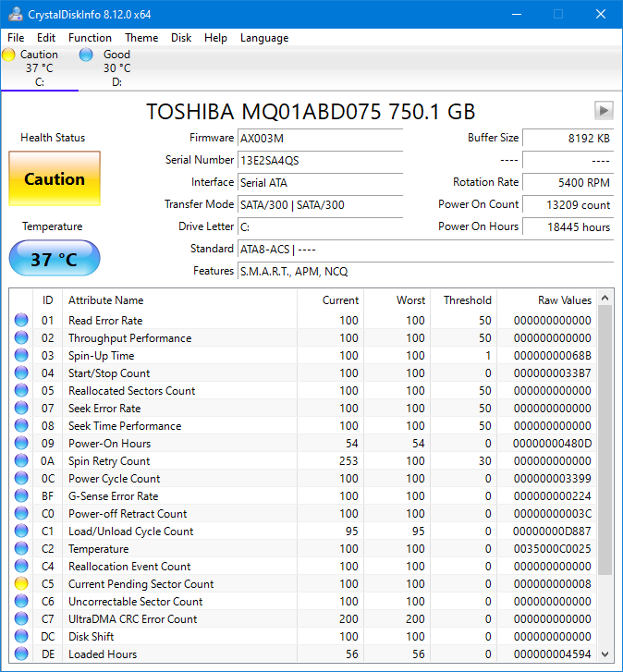623x672 pixels.
Task: Click the Drive Letter field C:
Action: pos(320,227)
